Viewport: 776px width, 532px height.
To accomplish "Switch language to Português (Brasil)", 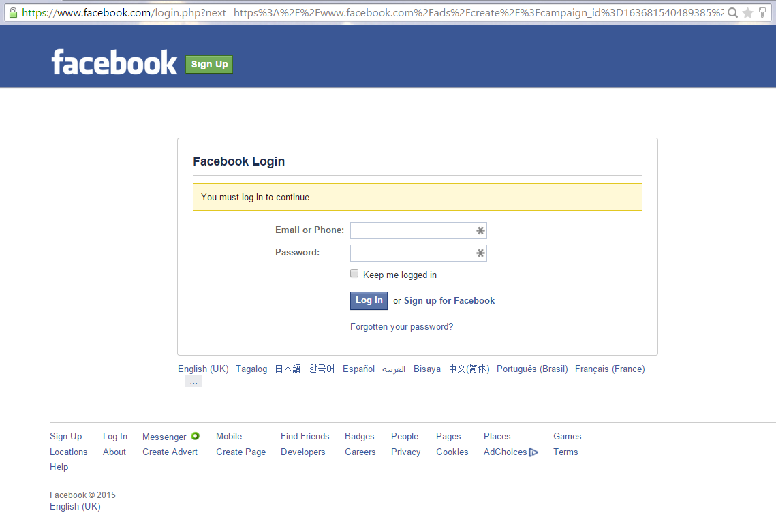I will pyautogui.click(x=532, y=369).
